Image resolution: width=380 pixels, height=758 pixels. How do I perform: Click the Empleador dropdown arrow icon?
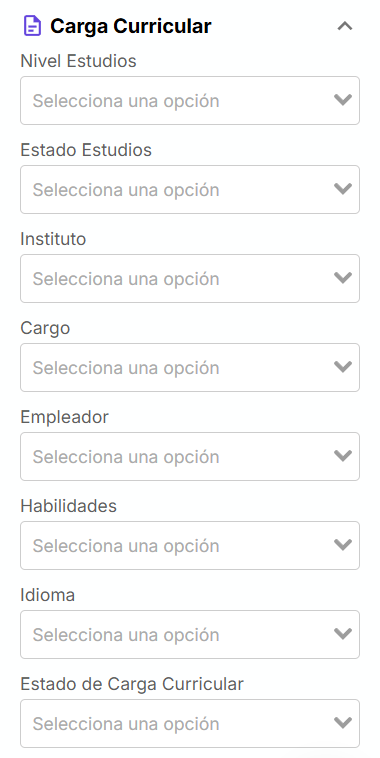343,456
